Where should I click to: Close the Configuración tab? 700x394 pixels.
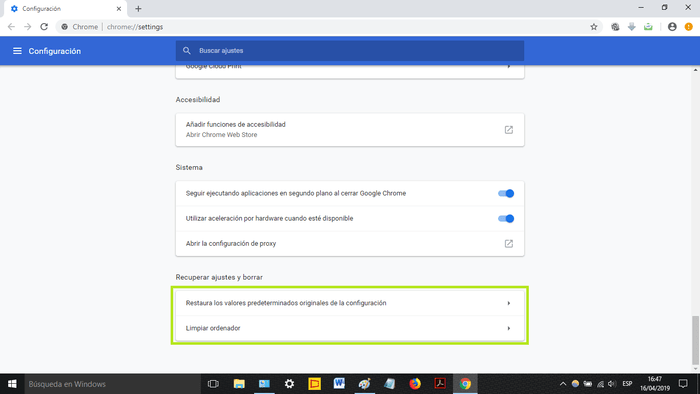tap(119, 8)
